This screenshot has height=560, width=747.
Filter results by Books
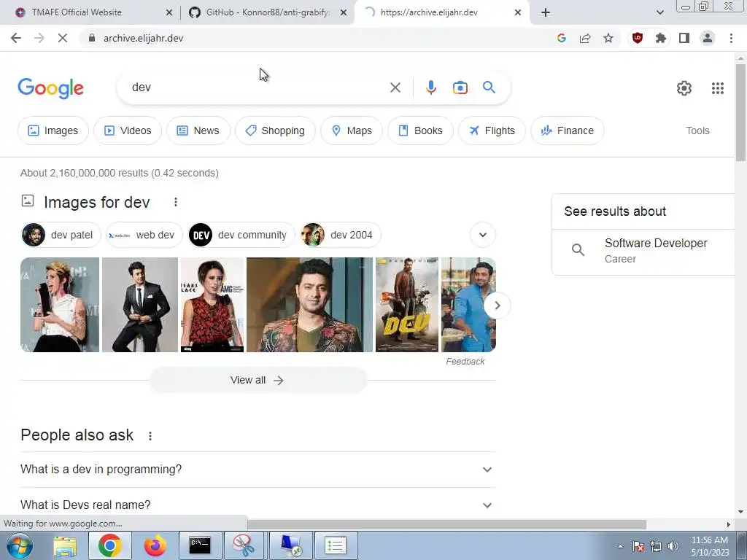click(x=420, y=131)
